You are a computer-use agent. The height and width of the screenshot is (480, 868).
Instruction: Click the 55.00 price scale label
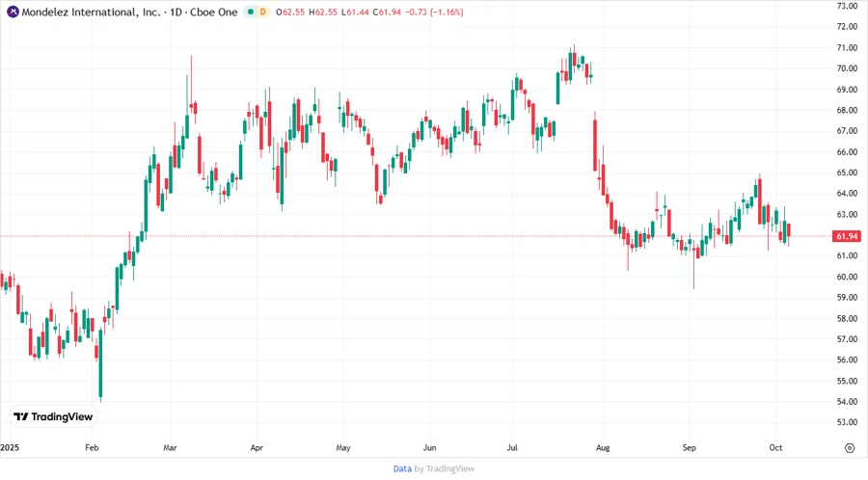point(848,381)
